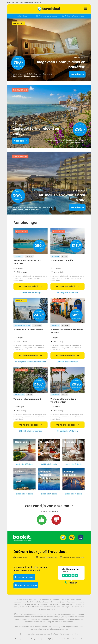The image size is (98, 644).
Task: Open 'Of bekijk alle Winterzon' under Tenerife
Action: pos(67,292)
